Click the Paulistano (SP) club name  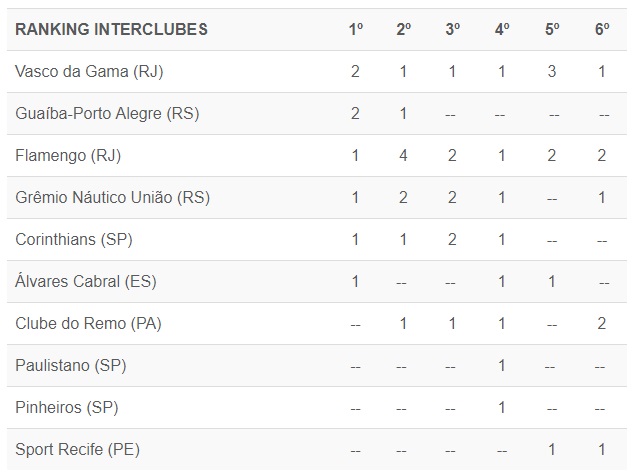tap(70, 366)
